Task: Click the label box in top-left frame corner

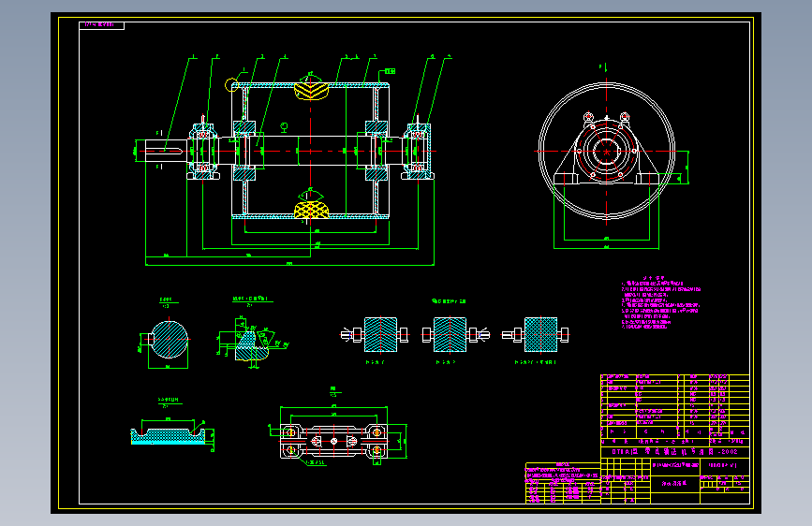Action: pyautogui.click(x=101, y=25)
